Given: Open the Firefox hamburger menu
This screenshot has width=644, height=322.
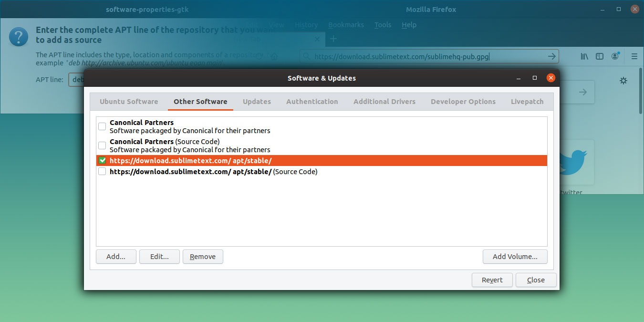Looking at the screenshot, I should [x=634, y=56].
